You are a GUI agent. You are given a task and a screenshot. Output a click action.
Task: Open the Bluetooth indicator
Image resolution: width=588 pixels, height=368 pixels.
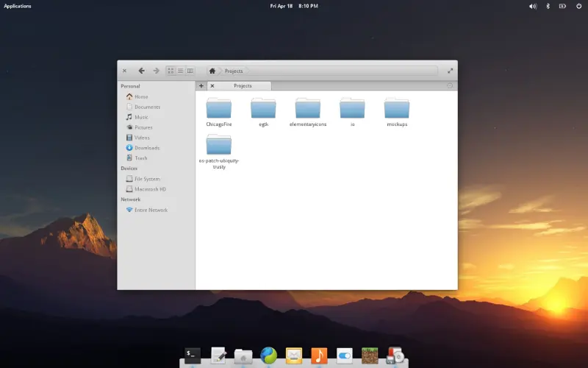point(548,6)
